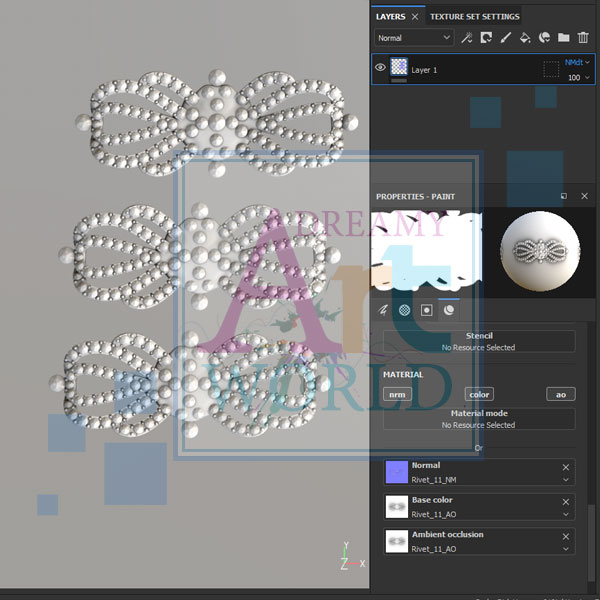Create a new layer folder
The width and height of the screenshot is (600, 600).
tap(564, 38)
